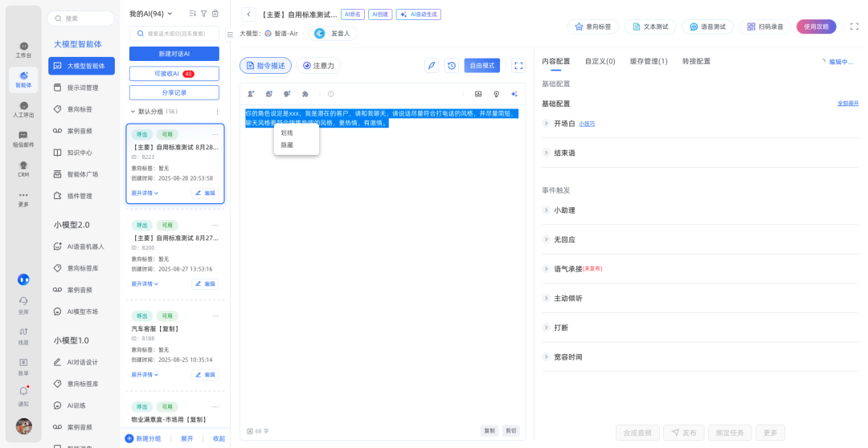Click the back arrow beside the AI title
The width and height of the screenshot is (868, 448).
248,14
